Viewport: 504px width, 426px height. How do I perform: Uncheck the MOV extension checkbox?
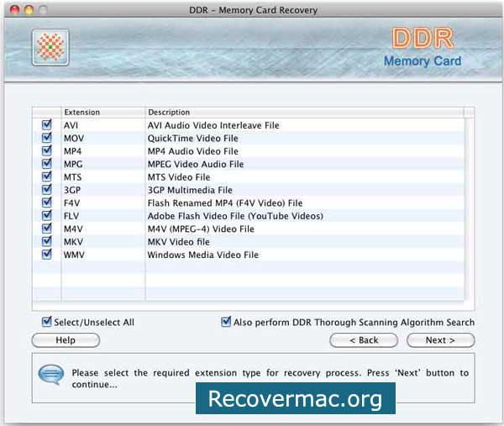coord(47,137)
